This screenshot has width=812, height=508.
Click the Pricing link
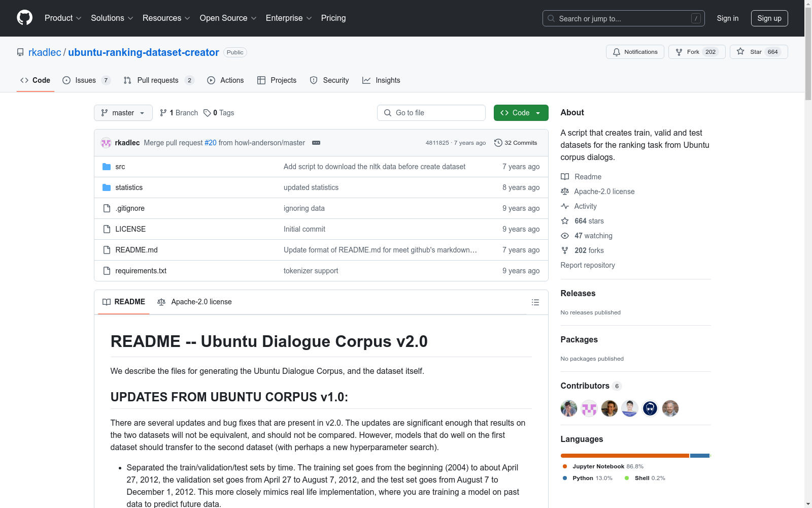coord(333,18)
